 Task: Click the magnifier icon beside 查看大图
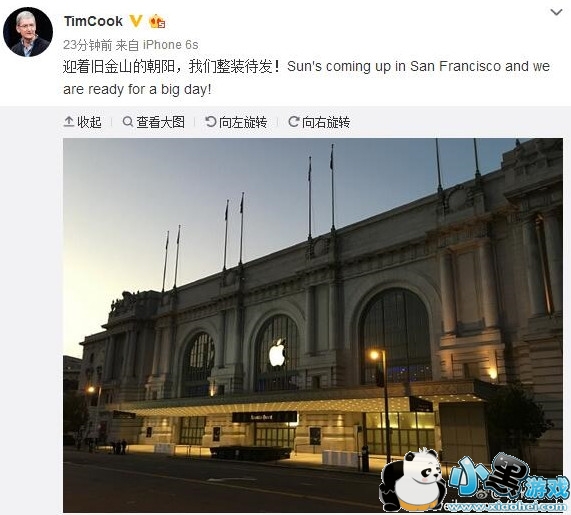(127, 122)
